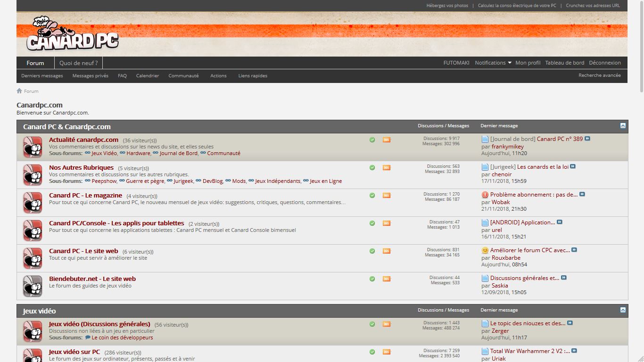The image size is (644, 362).
Task: Open the Notifications dropdown
Action: (x=493, y=63)
